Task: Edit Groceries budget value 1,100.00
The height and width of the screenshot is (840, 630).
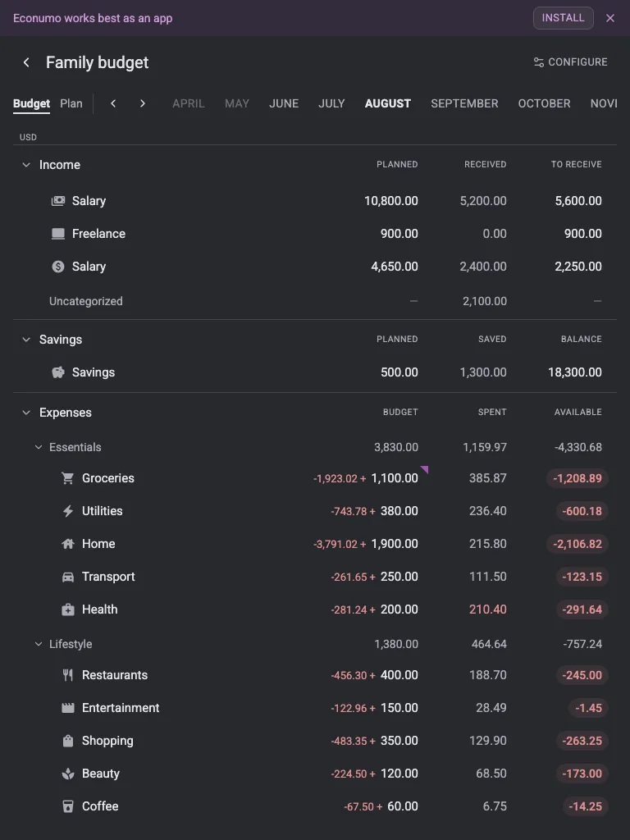Action: (x=395, y=478)
